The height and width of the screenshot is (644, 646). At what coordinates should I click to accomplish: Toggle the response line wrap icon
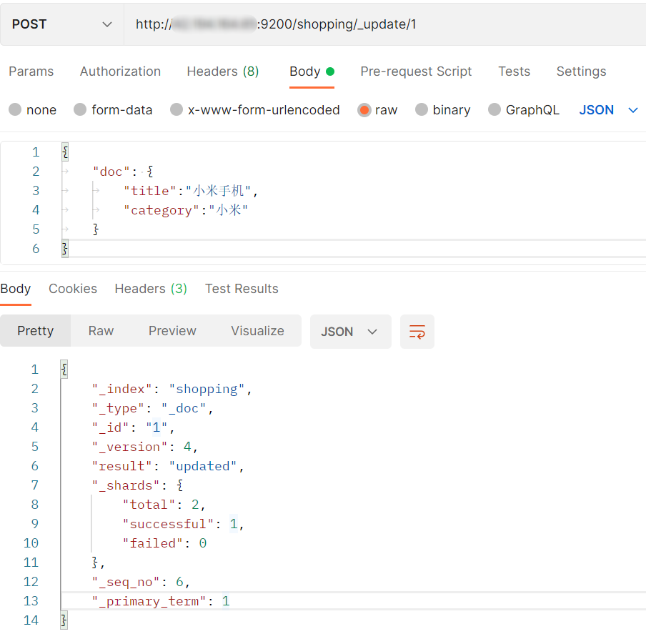coord(417,332)
